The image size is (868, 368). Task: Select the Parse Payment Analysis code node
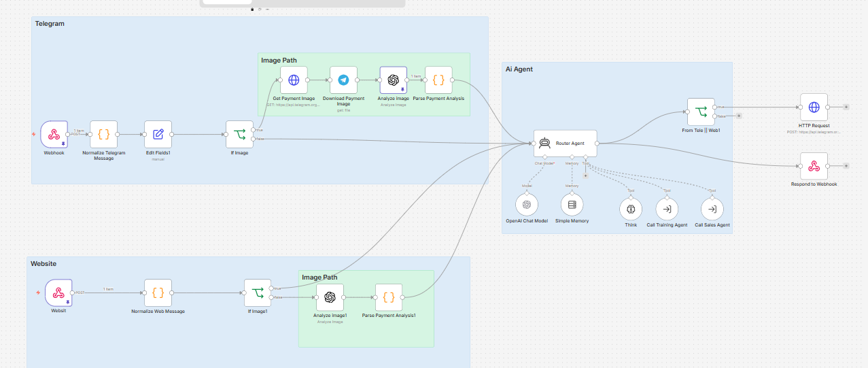pos(438,80)
